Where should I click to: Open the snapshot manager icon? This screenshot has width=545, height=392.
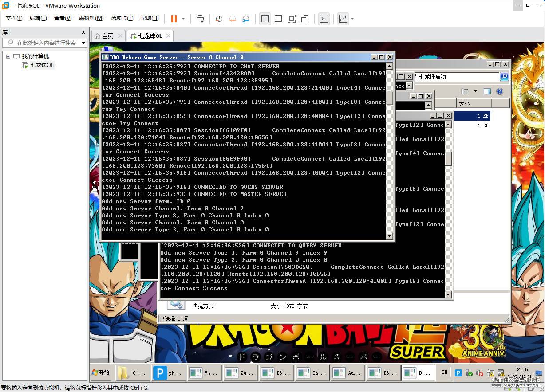coord(246,19)
